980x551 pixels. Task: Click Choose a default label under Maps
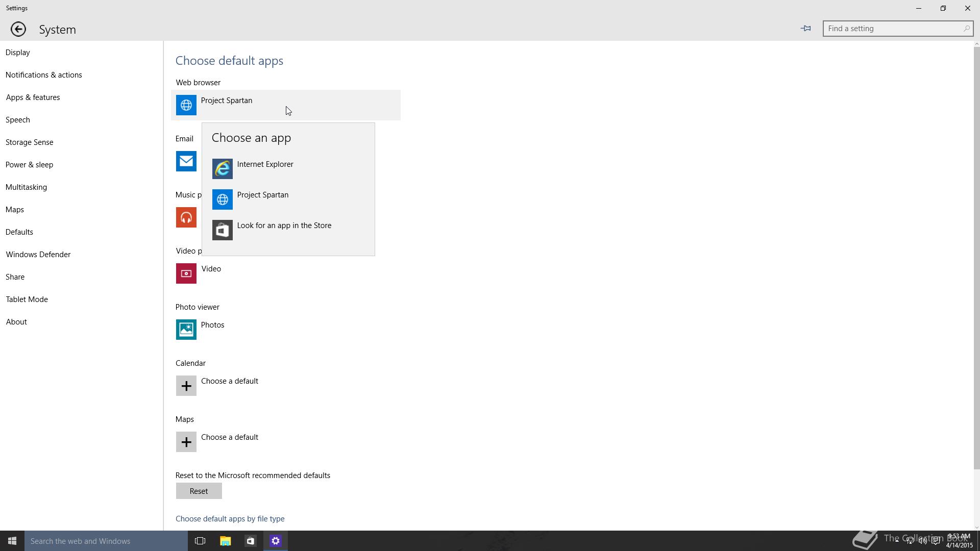click(x=230, y=437)
